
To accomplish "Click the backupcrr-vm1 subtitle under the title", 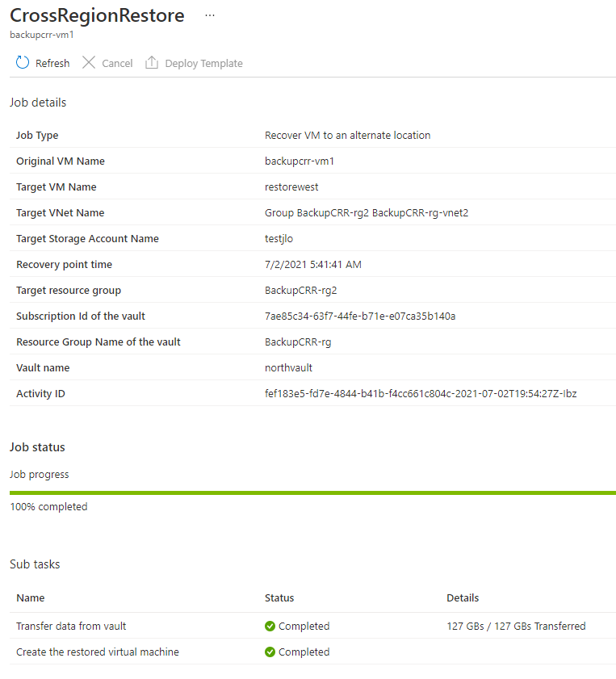I will pos(42,35).
